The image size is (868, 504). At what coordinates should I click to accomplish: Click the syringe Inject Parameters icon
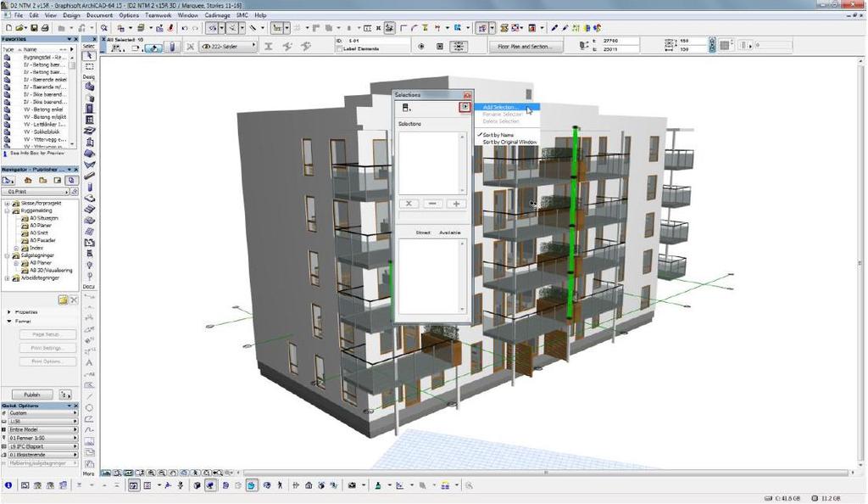(x=565, y=28)
